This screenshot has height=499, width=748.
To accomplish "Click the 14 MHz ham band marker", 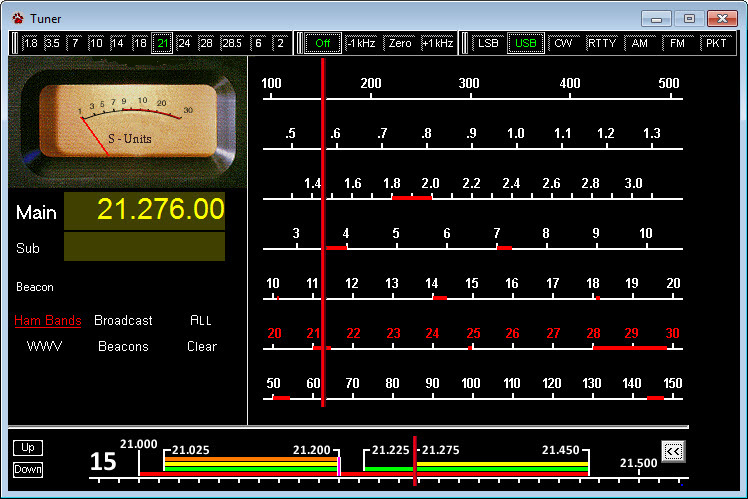I will [x=440, y=298].
